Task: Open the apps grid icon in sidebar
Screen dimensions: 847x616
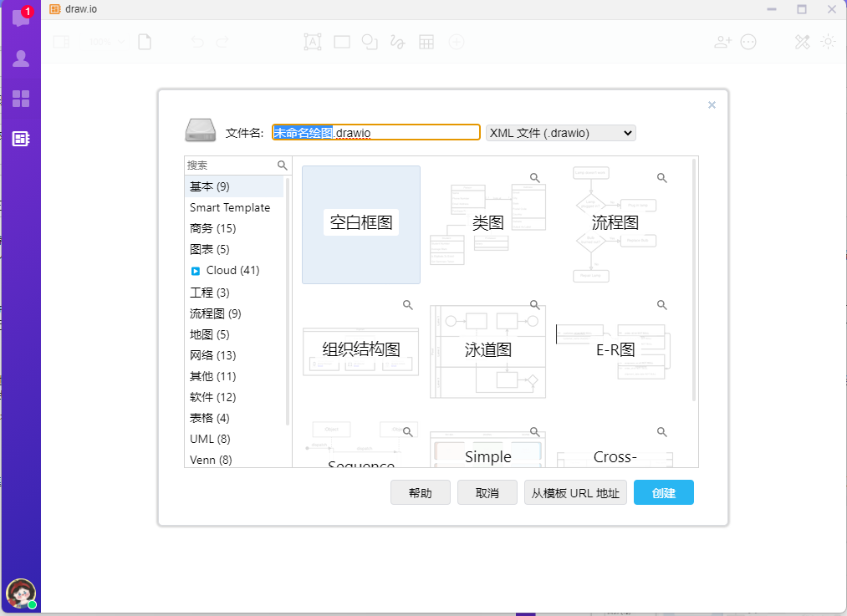Action: [21, 99]
